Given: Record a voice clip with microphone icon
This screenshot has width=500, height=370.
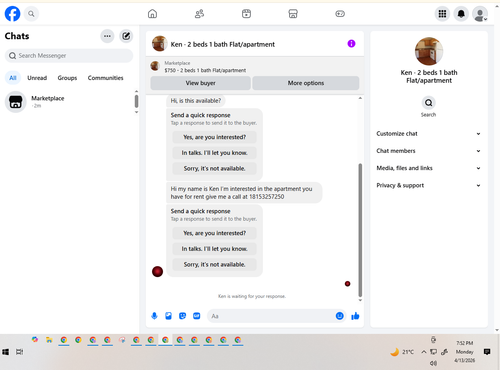Looking at the screenshot, I should click(x=154, y=316).
